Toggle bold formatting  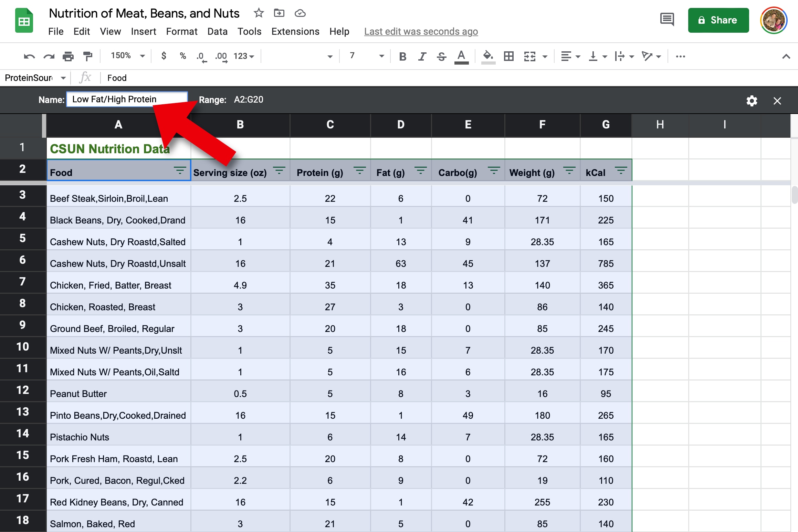click(402, 56)
